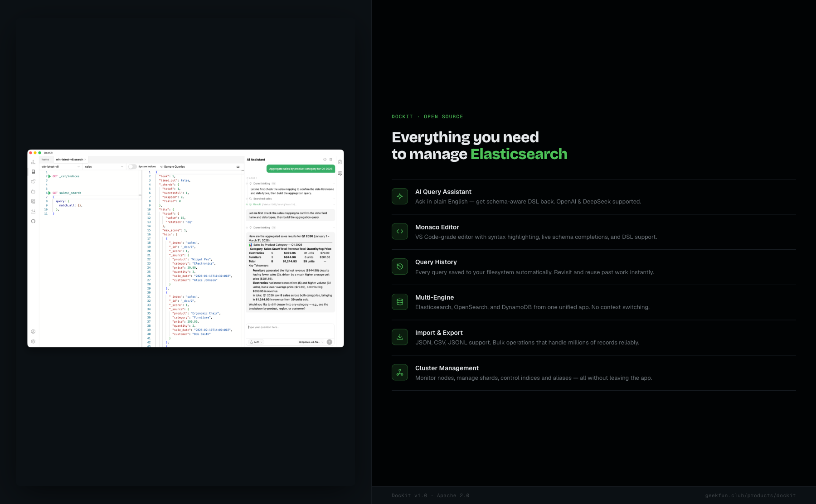Select the database editor sidebar icon
Screen dimensions: 816x504
(33, 172)
